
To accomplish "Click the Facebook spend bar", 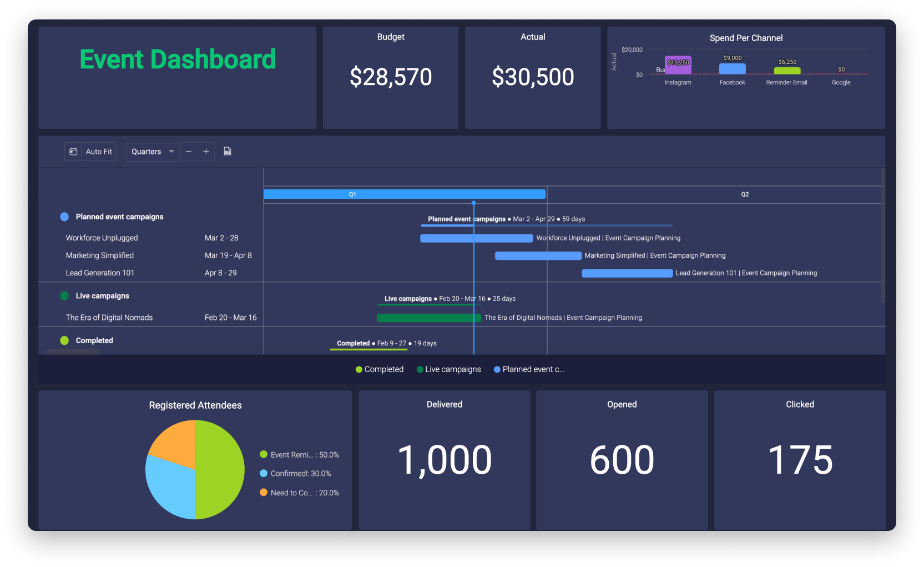I will [733, 69].
